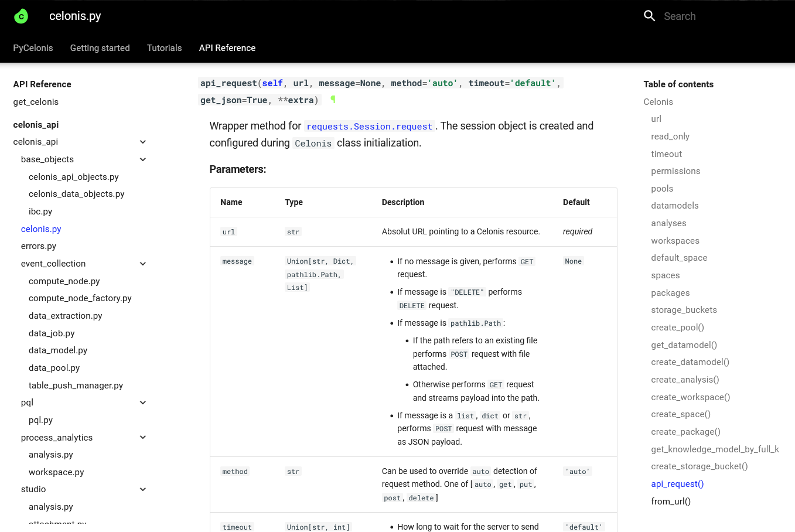The width and height of the screenshot is (795, 532).
Task: Jump to from_url() in table of contents
Action: pos(671,502)
